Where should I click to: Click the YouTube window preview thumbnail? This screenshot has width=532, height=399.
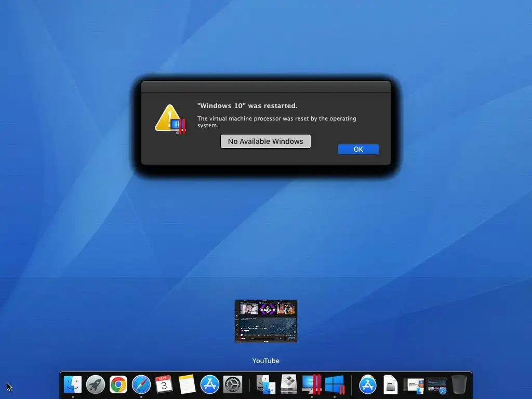[x=266, y=321]
